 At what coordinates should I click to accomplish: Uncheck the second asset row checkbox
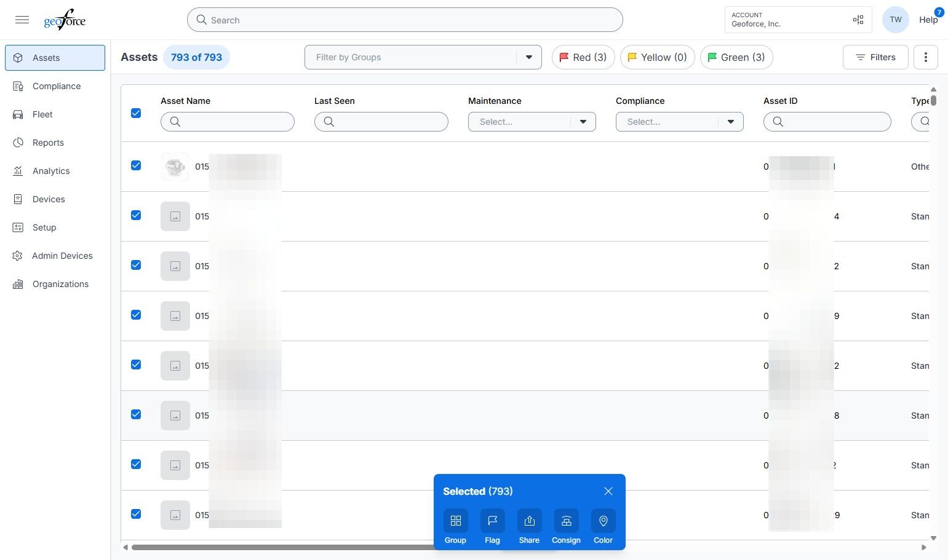point(136,215)
